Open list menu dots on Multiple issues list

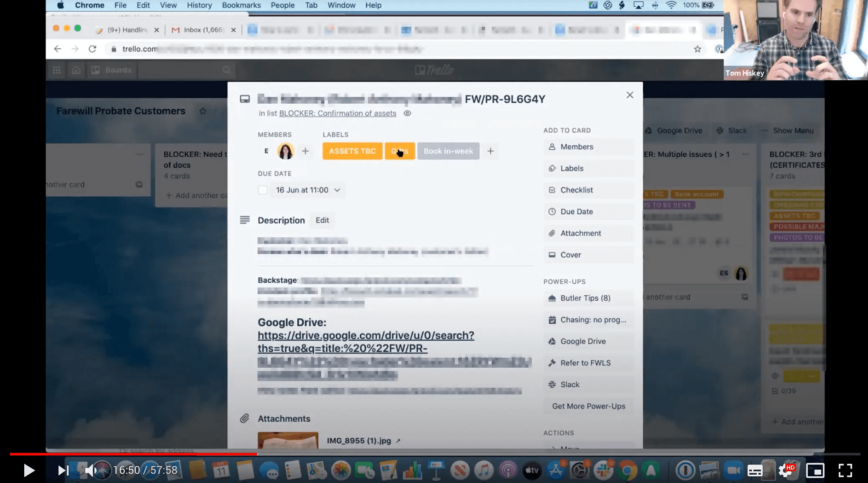pos(745,154)
